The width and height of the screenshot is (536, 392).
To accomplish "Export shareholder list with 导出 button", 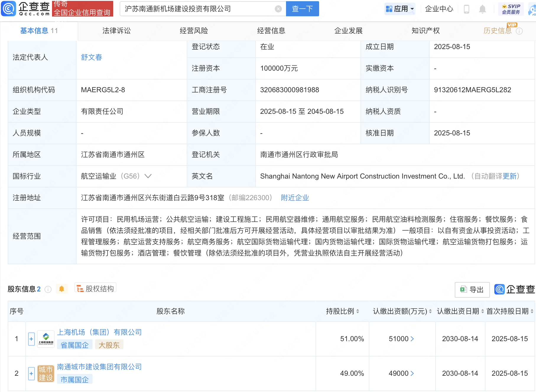I will 472,290.
